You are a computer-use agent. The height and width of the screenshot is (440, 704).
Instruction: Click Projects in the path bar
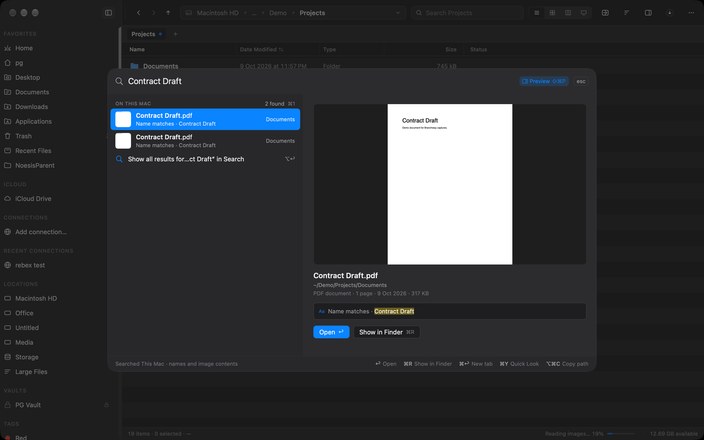click(x=312, y=13)
